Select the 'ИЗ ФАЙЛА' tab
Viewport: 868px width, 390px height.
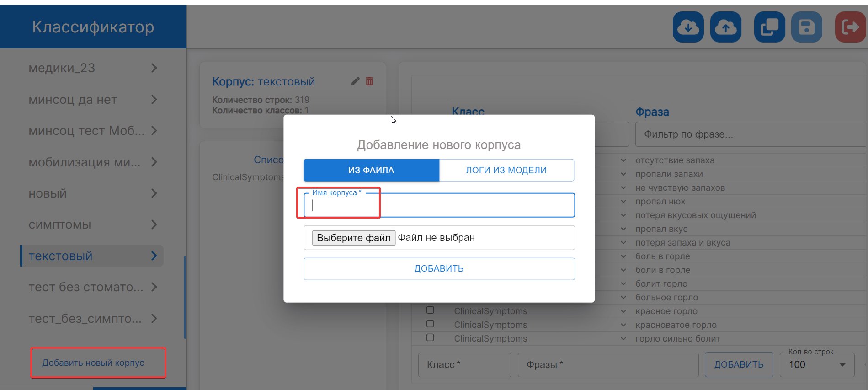tap(371, 170)
